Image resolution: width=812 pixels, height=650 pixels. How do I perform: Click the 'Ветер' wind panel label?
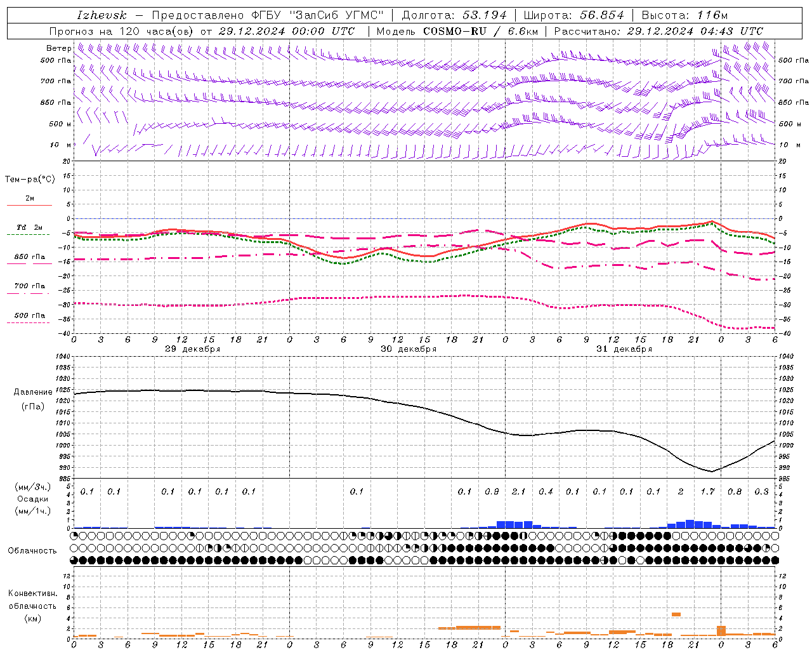point(58,48)
